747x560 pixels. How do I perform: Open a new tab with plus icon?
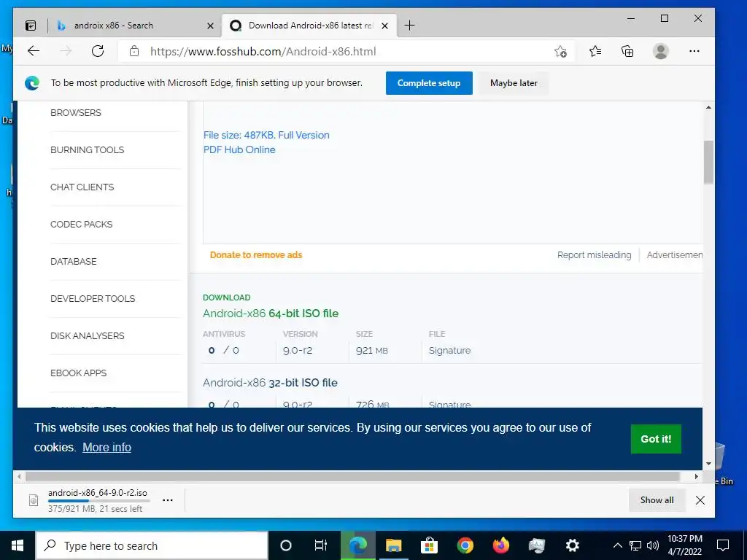click(x=409, y=26)
